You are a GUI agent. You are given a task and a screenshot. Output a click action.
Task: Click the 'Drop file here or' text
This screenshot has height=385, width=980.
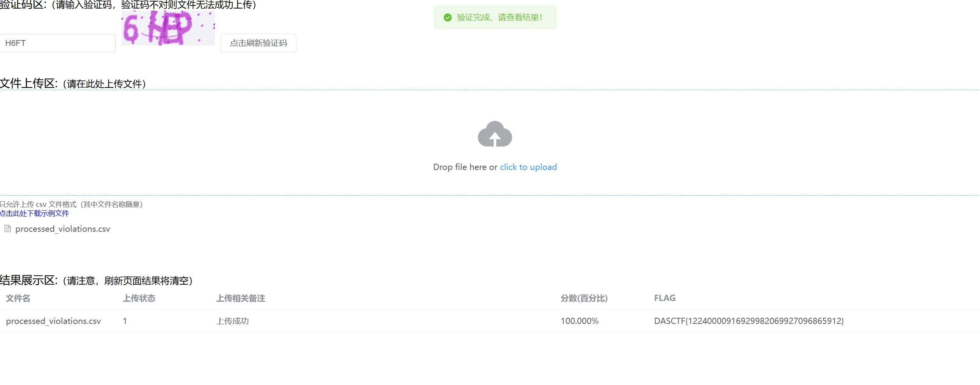(465, 167)
